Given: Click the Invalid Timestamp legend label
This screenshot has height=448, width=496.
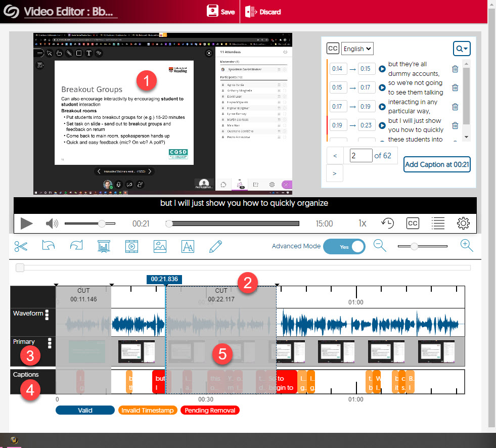Looking at the screenshot, I should [148, 411].
